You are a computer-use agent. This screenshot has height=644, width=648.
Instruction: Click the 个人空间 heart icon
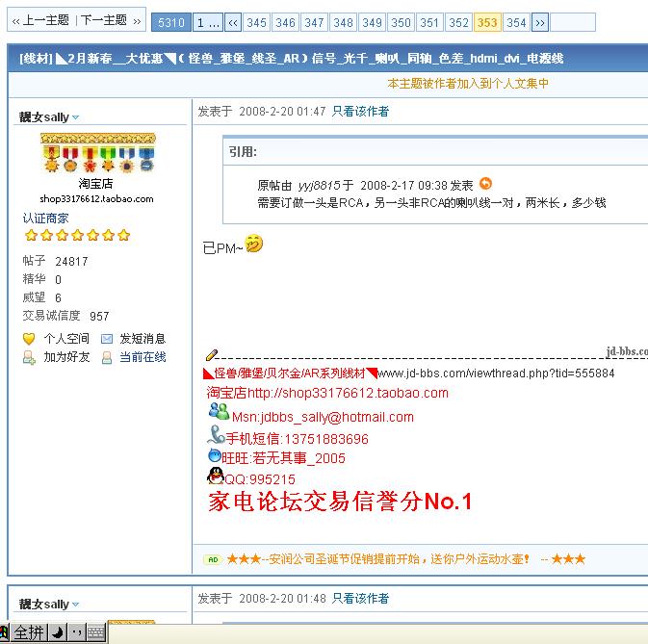tap(29, 339)
